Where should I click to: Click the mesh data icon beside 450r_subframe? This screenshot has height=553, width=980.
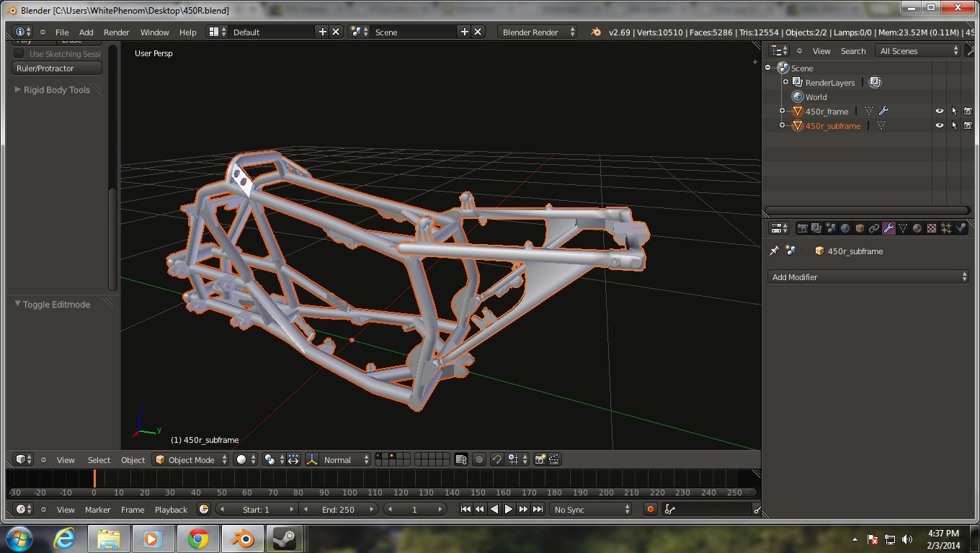pyautogui.click(x=881, y=125)
